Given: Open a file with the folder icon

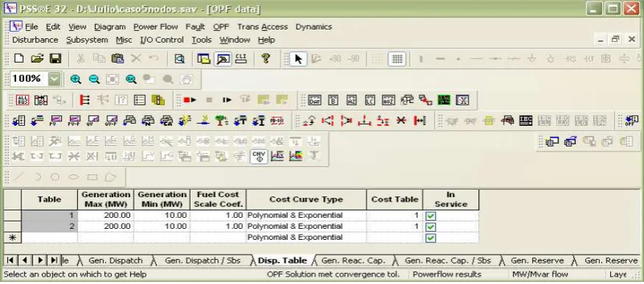Looking at the screenshot, I should pos(37,59).
